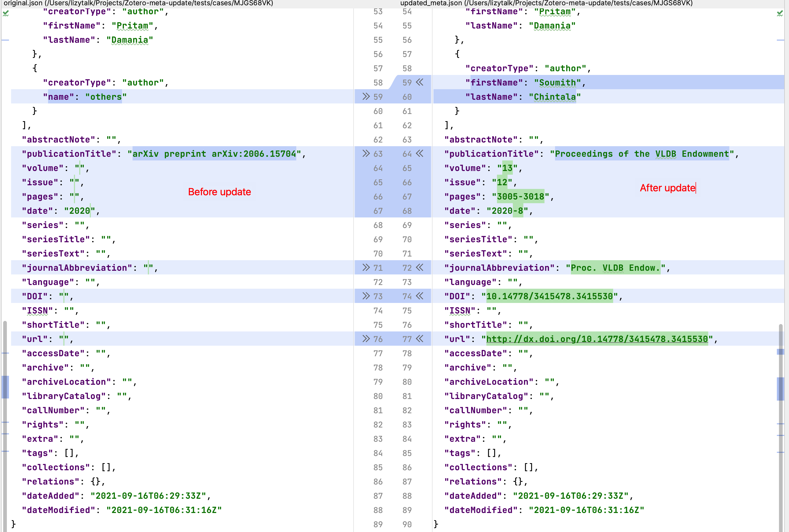Apply DOI 10.14778 change to the left side
This screenshot has width=789, height=532.
(420, 296)
